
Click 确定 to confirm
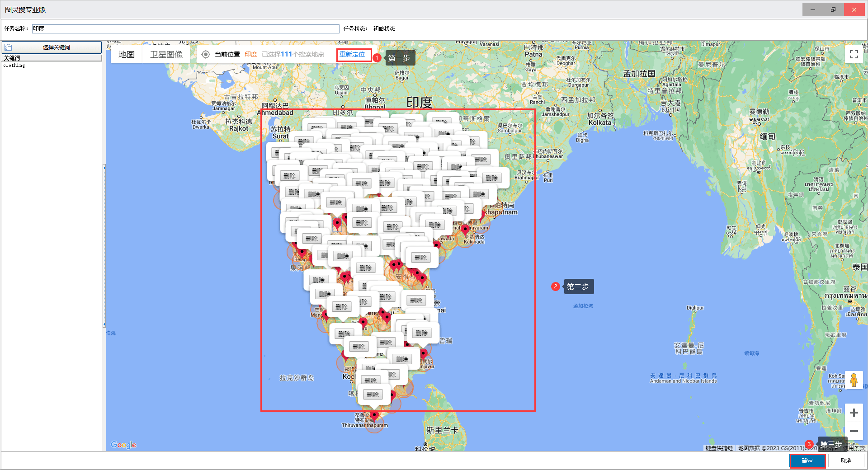point(807,461)
